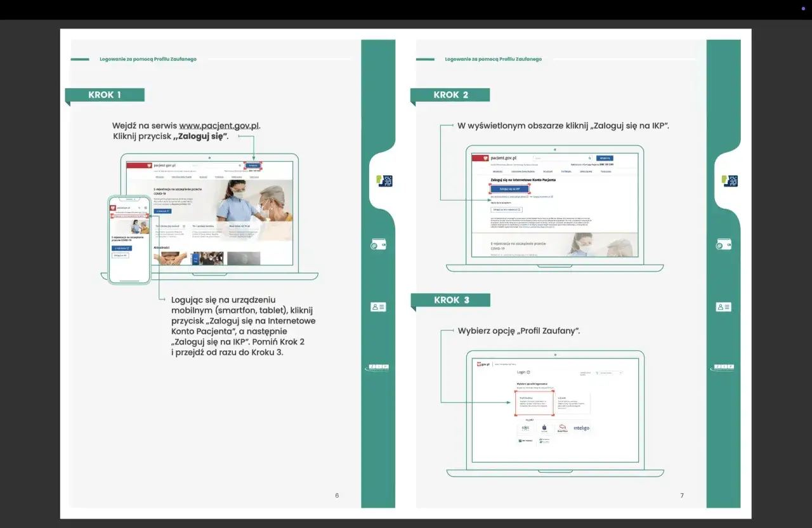Click the eagle emblem in the Krok 2 screenshot

(x=485, y=158)
